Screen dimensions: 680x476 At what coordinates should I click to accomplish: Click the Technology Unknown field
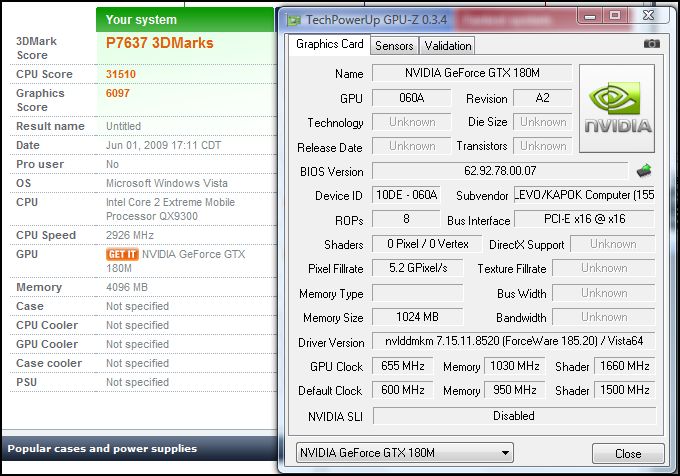[412, 122]
